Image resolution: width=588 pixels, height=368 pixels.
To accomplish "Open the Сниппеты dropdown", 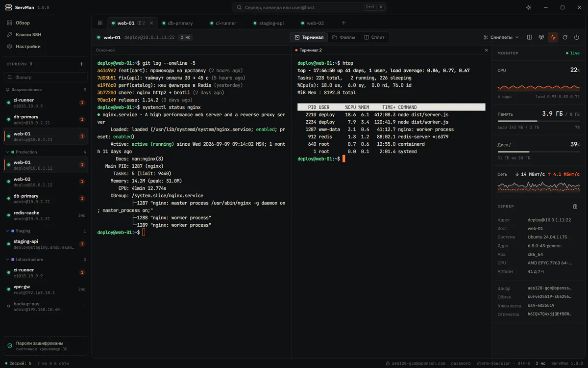I will (501, 37).
